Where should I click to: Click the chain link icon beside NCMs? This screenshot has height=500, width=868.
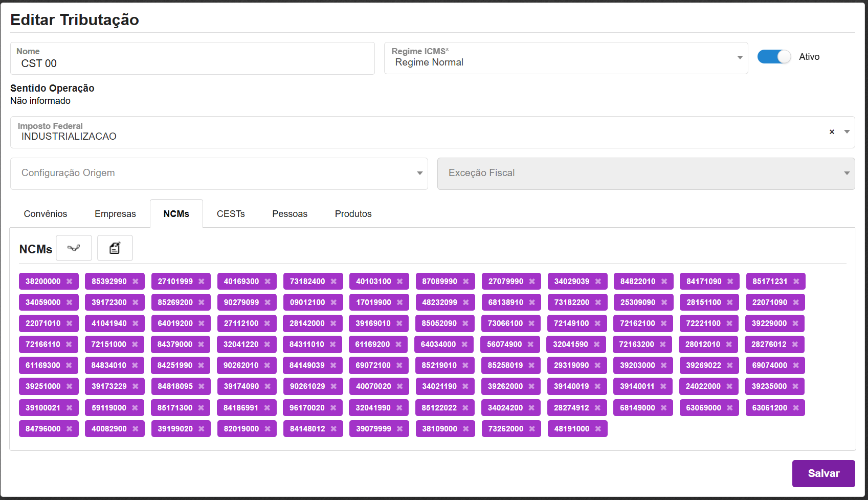(74, 248)
